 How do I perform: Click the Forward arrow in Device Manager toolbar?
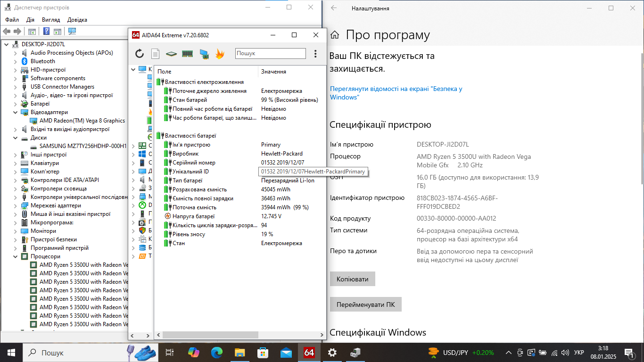coord(17,32)
